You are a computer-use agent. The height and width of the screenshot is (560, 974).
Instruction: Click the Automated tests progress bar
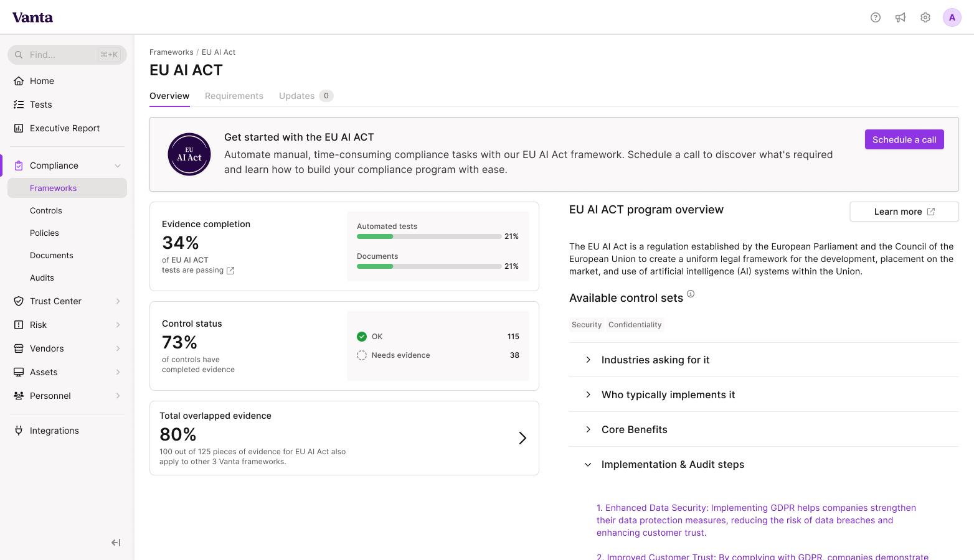coord(429,236)
